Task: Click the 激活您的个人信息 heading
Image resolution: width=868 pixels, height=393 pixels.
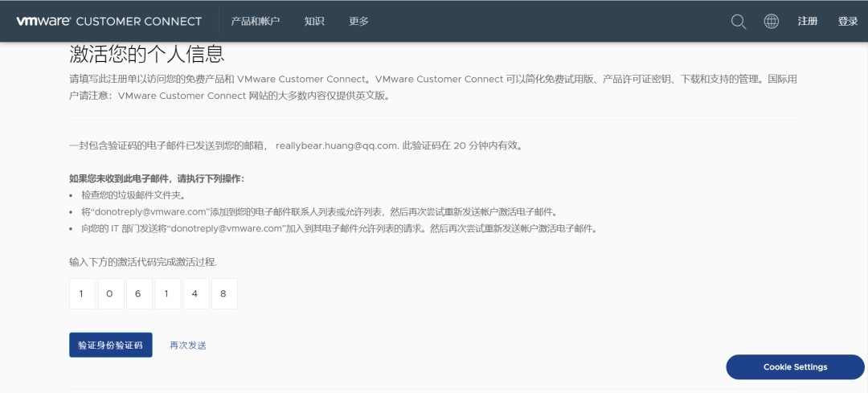Action: (147, 54)
